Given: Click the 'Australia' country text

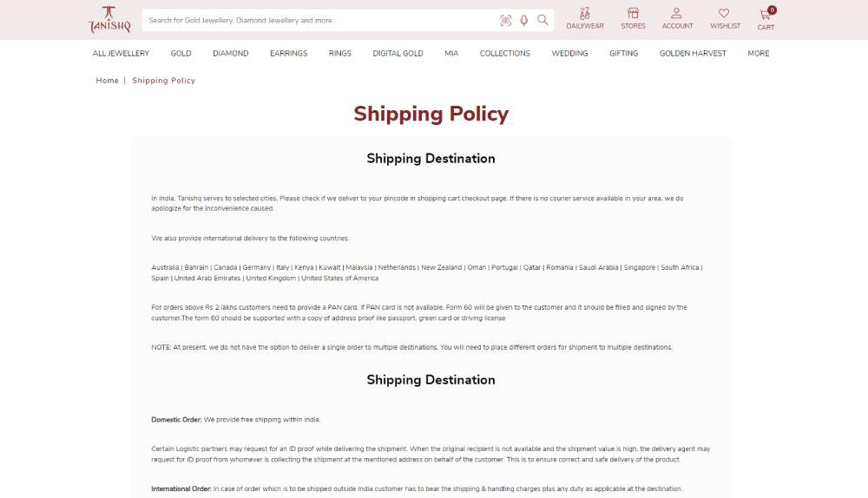Looking at the screenshot, I should tap(165, 267).
